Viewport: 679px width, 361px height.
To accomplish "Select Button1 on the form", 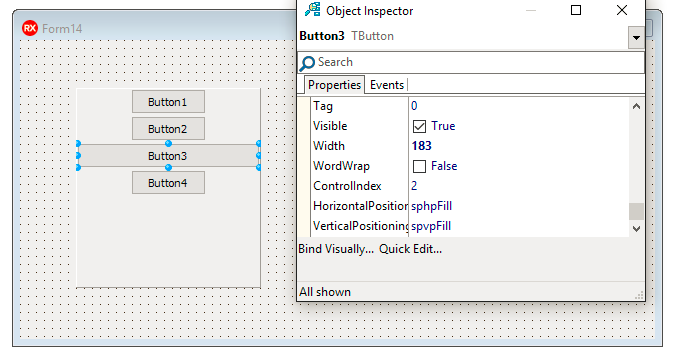I will point(168,102).
